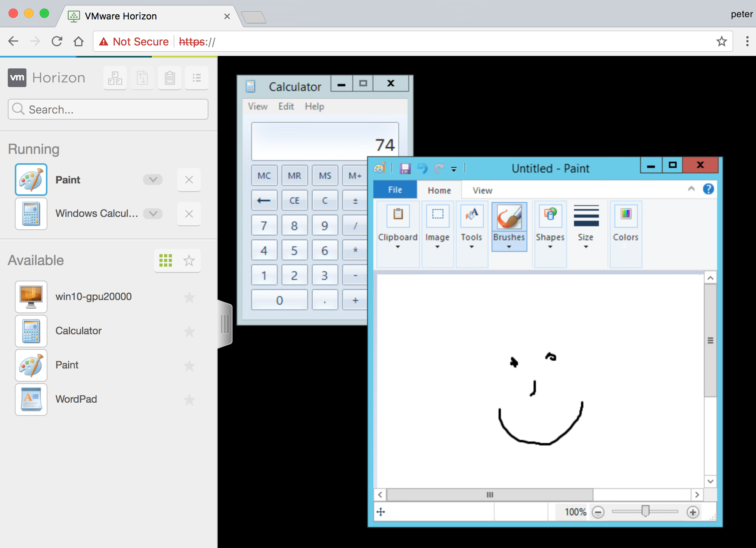Viewport: 756px width, 548px height.
Task: Zoom in with the Paint plus button
Action: [x=693, y=512]
